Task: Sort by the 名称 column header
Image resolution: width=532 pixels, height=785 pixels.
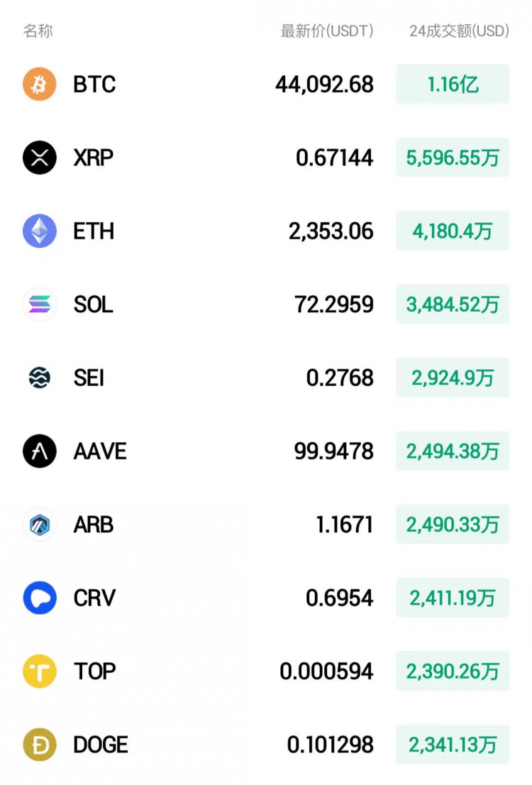Action: [38, 31]
